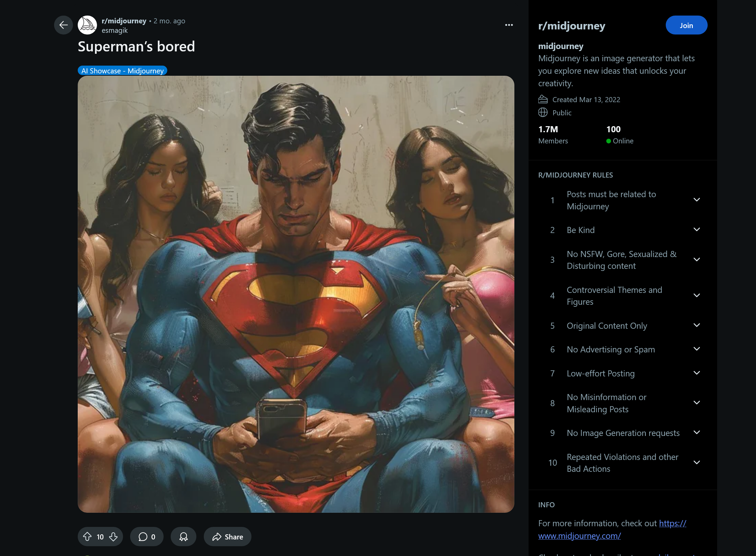Share the post via the Share icon

click(x=227, y=536)
